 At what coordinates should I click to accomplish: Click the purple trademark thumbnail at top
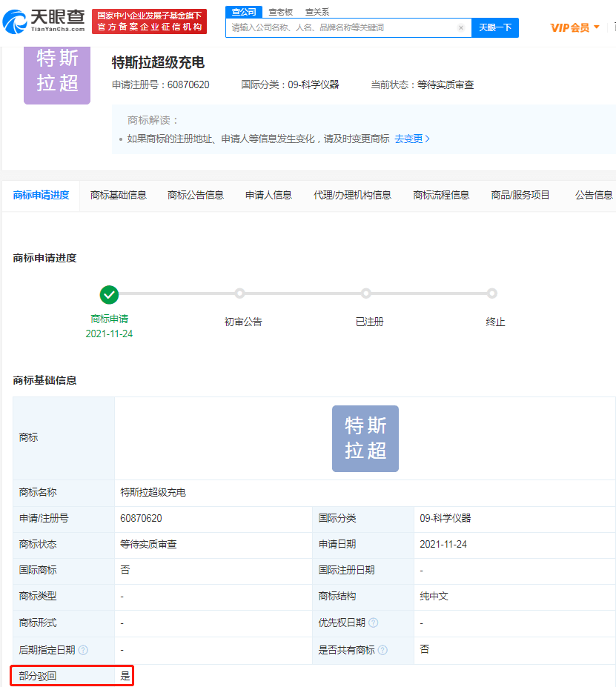57,73
